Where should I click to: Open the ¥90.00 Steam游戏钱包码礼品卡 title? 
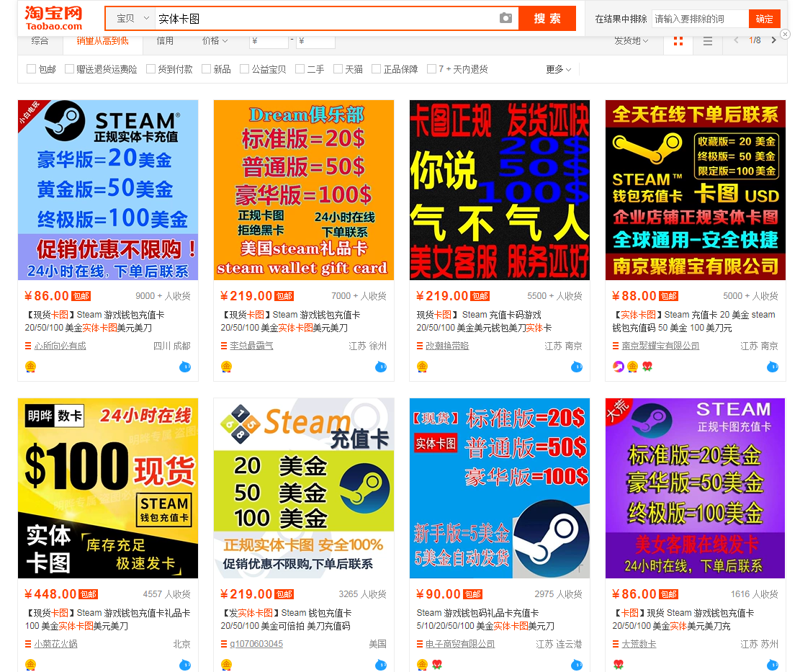pos(485,619)
